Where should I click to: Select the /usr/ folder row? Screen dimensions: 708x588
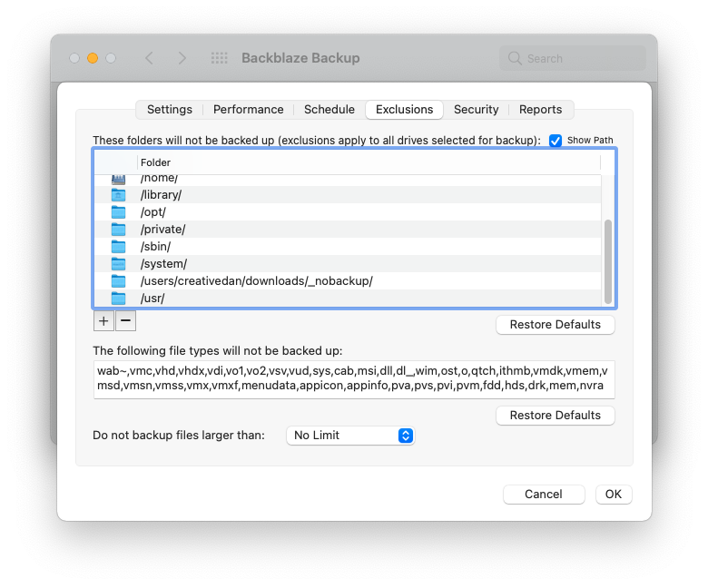(348, 299)
